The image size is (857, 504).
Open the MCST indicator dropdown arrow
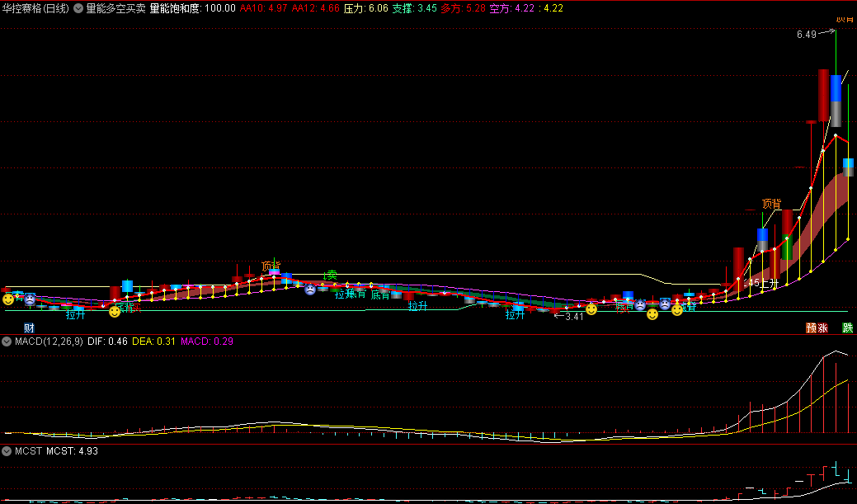click(x=7, y=451)
